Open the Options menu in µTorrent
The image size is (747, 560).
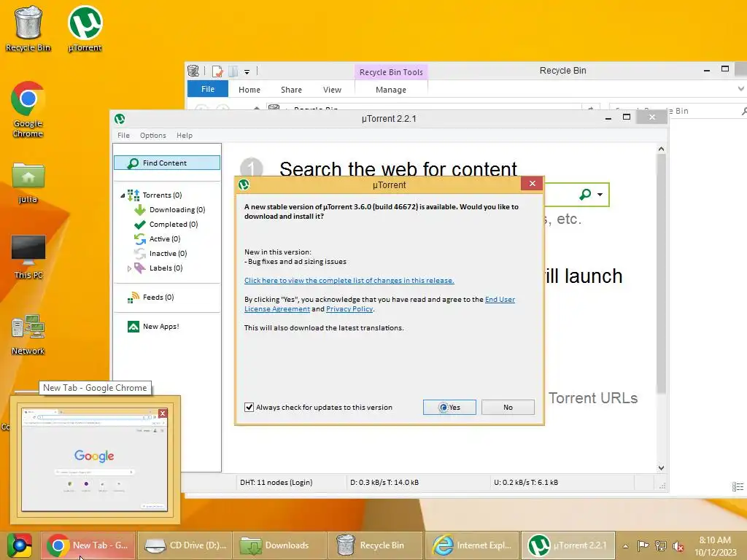pyautogui.click(x=153, y=135)
